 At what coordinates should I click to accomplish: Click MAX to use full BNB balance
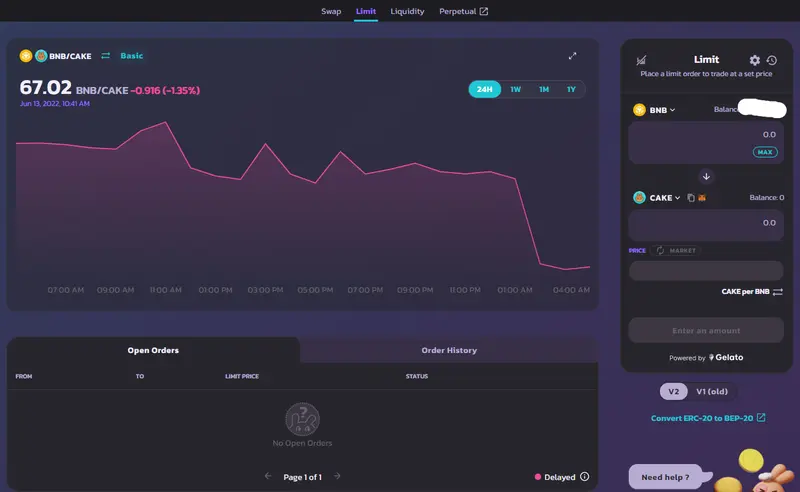click(765, 152)
